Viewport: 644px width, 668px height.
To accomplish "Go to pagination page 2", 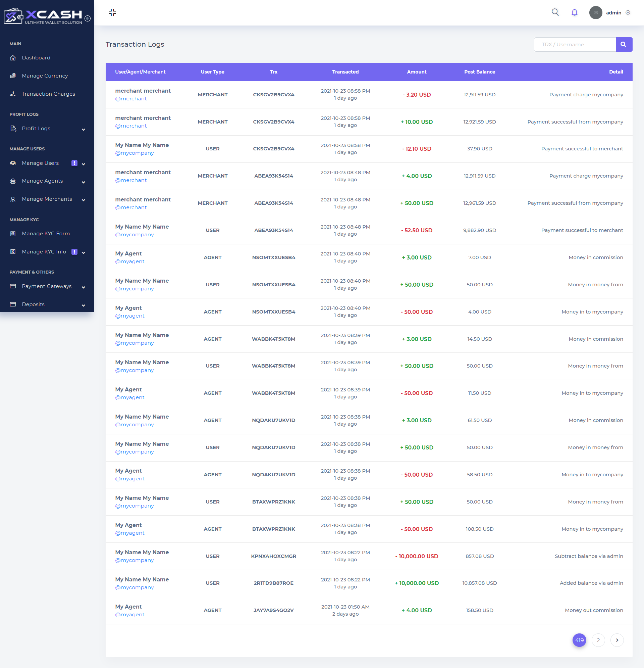I will pyautogui.click(x=598, y=640).
